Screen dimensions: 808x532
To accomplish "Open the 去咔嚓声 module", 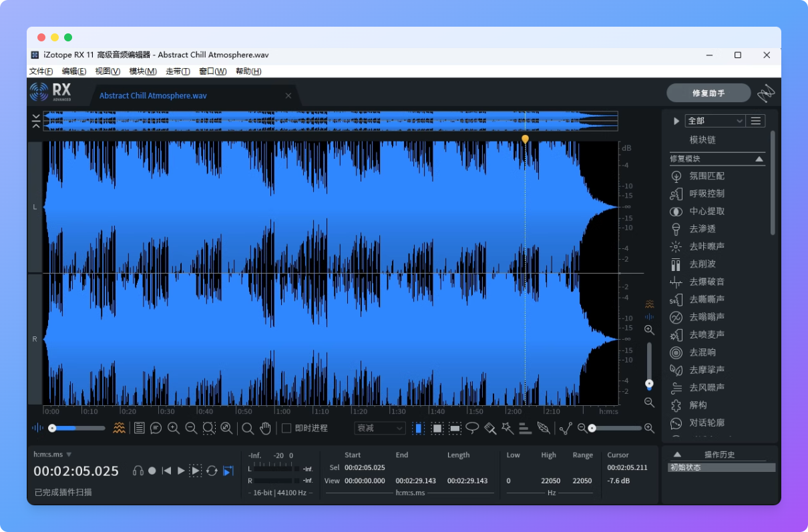I will pos(718,246).
